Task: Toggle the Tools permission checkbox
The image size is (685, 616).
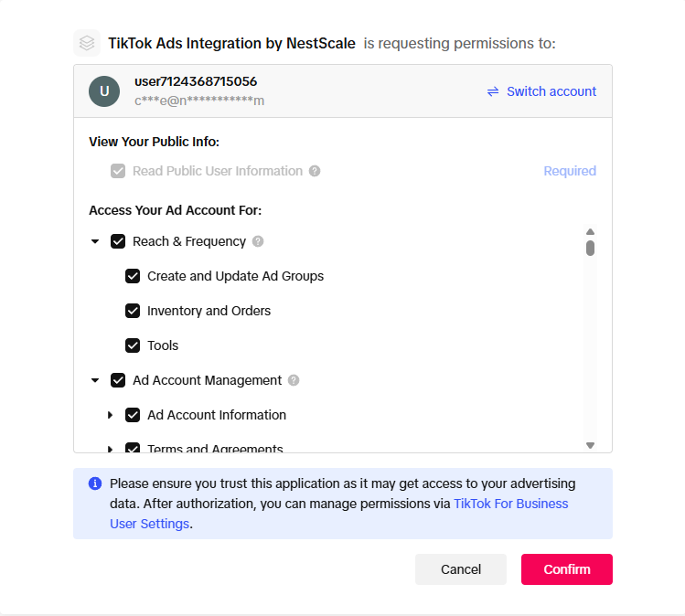Action: point(133,345)
